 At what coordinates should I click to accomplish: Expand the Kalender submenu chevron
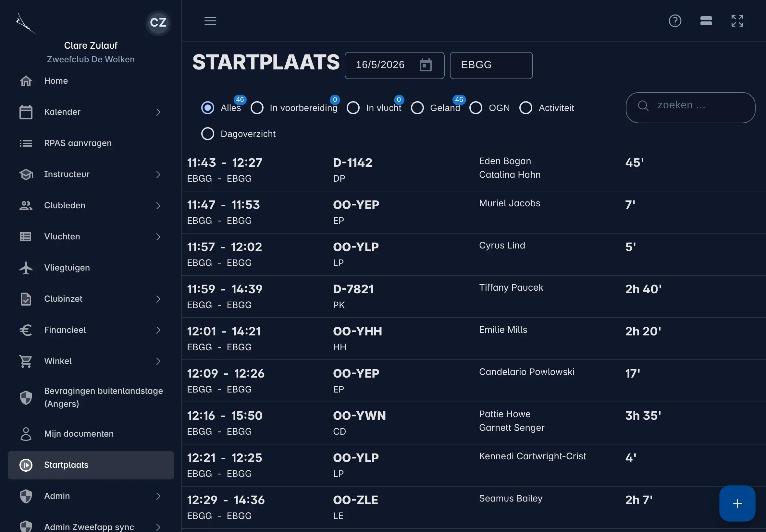pyautogui.click(x=158, y=112)
